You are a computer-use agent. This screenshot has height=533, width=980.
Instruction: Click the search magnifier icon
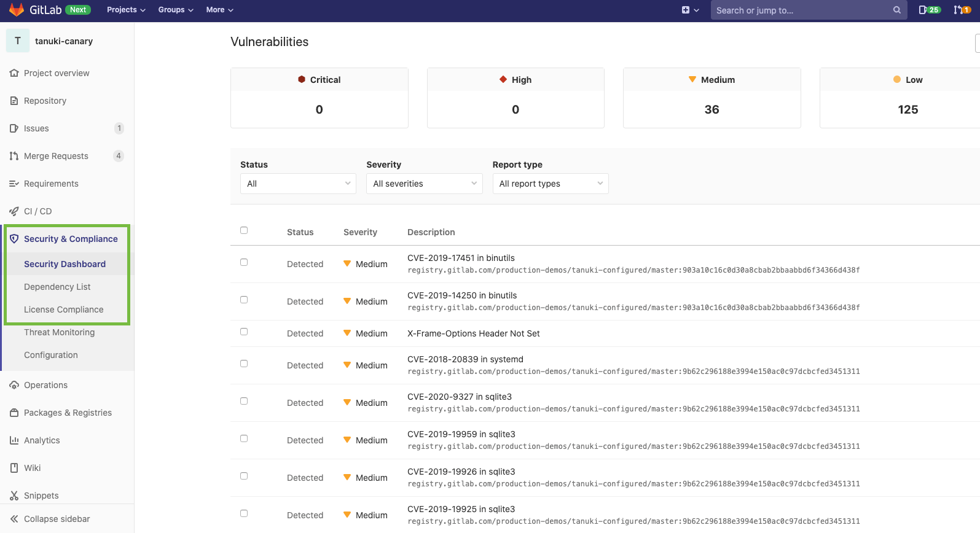pos(897,10)
